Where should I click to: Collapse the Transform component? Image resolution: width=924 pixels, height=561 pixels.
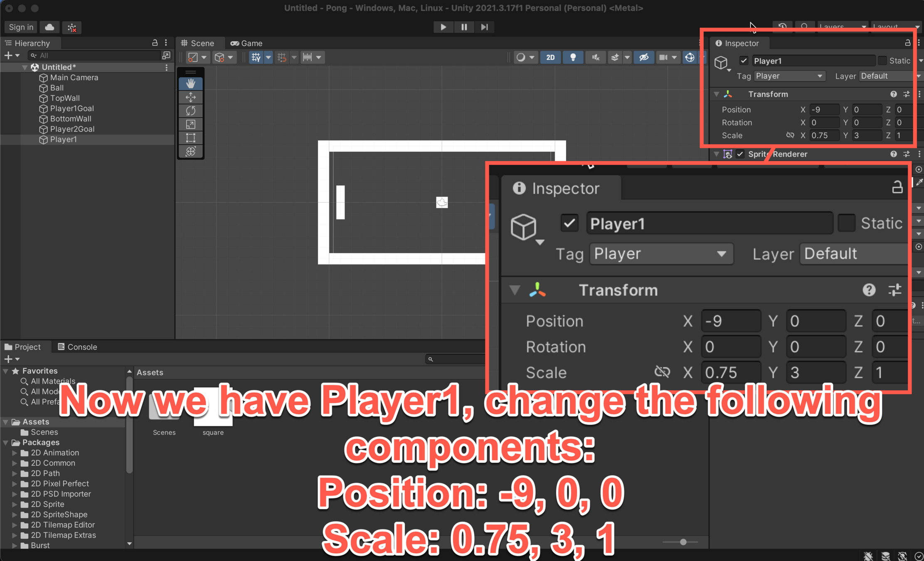pos(716,94)
